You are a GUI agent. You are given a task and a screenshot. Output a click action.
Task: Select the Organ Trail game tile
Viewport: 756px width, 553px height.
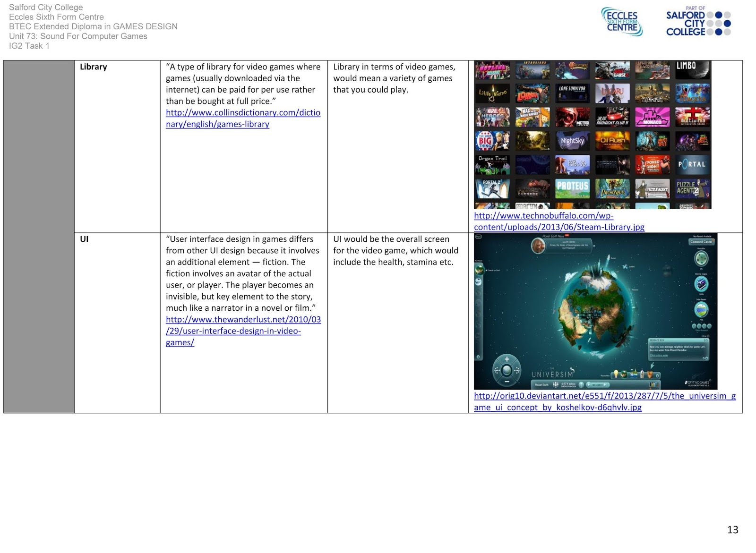pos(492,164)
